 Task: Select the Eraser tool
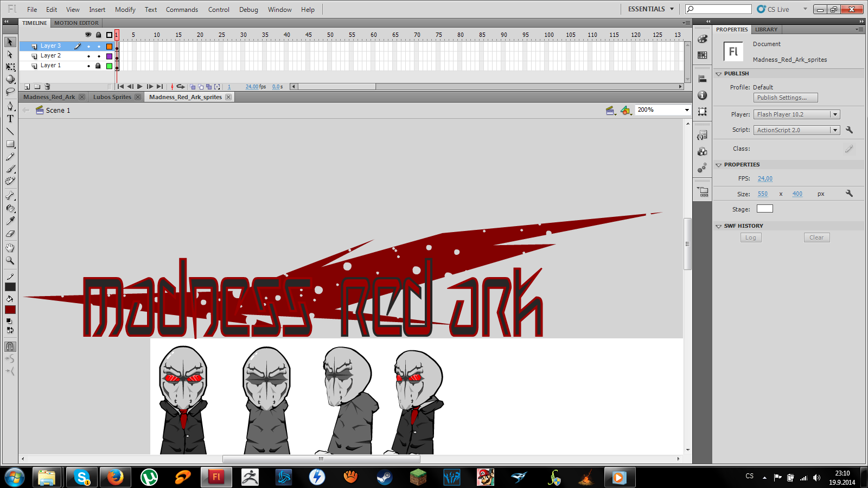click(x=10, y=234)
